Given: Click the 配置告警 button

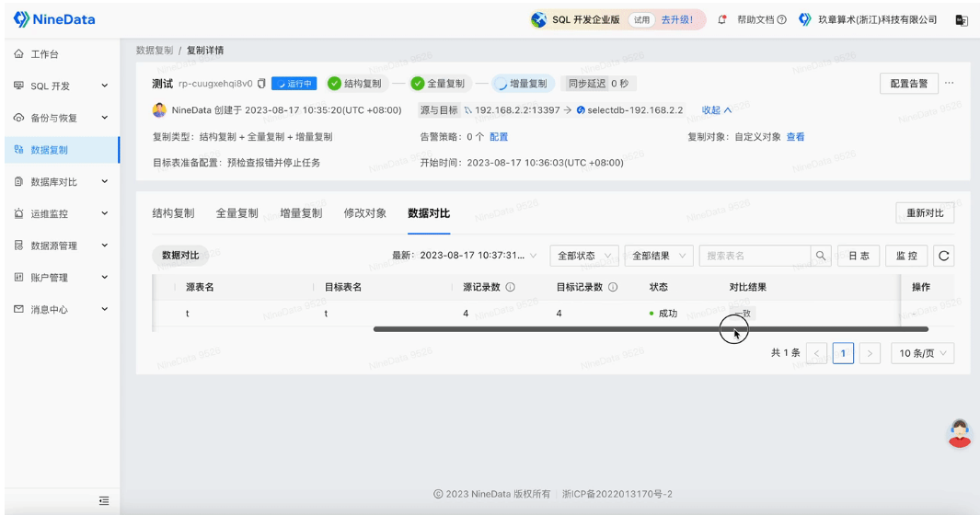Looking at the screenshot, I should 909,83.
